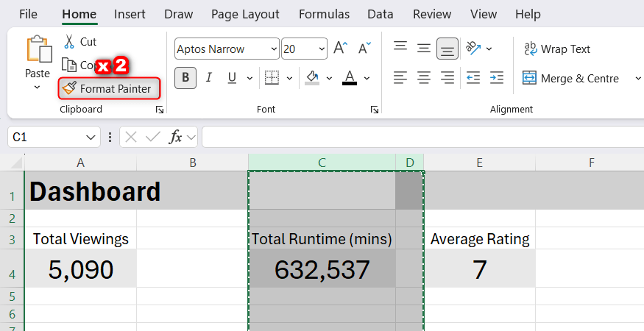This screenshot has height=331, width=644.
Task: Expand font colour palette arrow
Action: point(367,78)
